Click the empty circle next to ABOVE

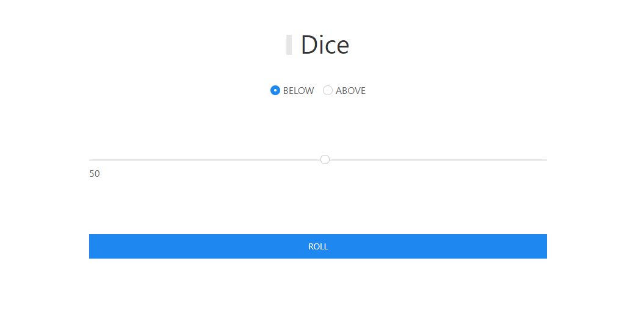[x=327, y=90]
